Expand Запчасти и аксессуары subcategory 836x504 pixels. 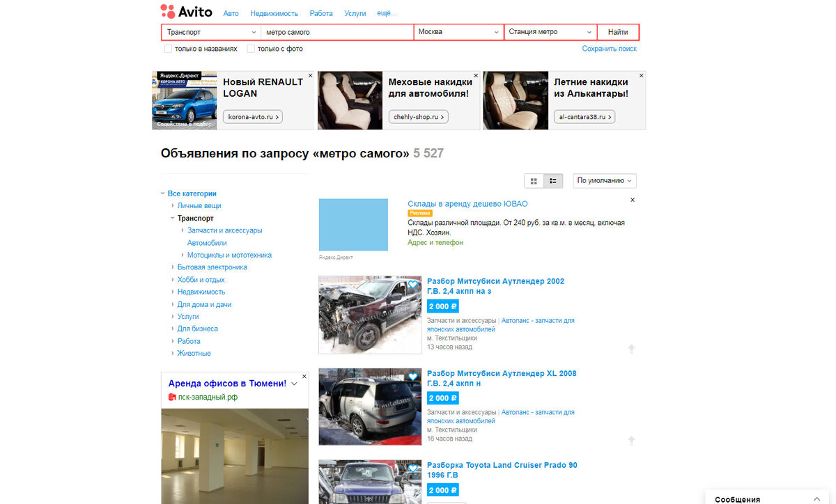coord(183,230)
